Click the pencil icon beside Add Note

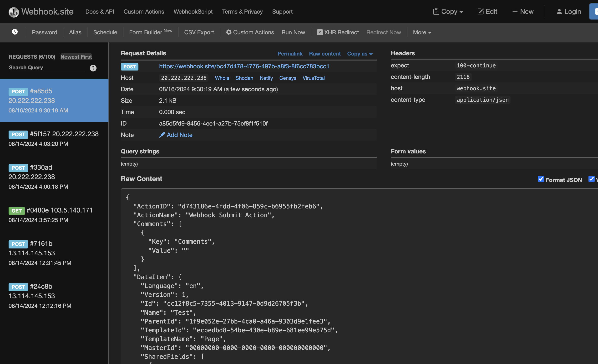click(162, 135)
